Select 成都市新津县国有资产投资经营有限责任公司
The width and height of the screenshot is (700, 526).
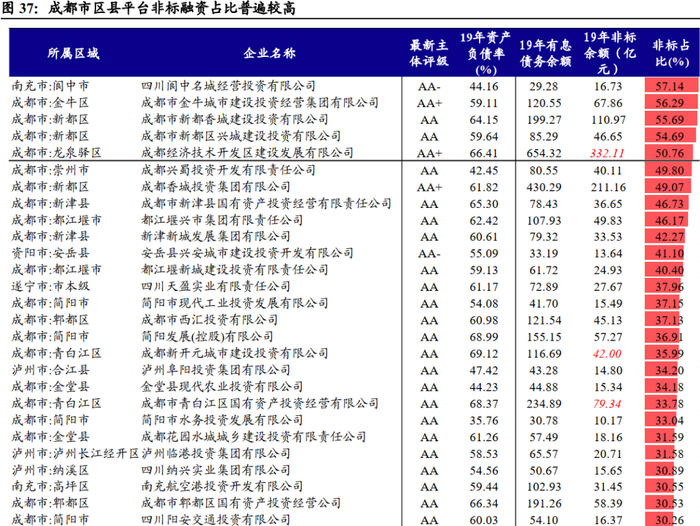pyautogui.click(x=266, y=204)
